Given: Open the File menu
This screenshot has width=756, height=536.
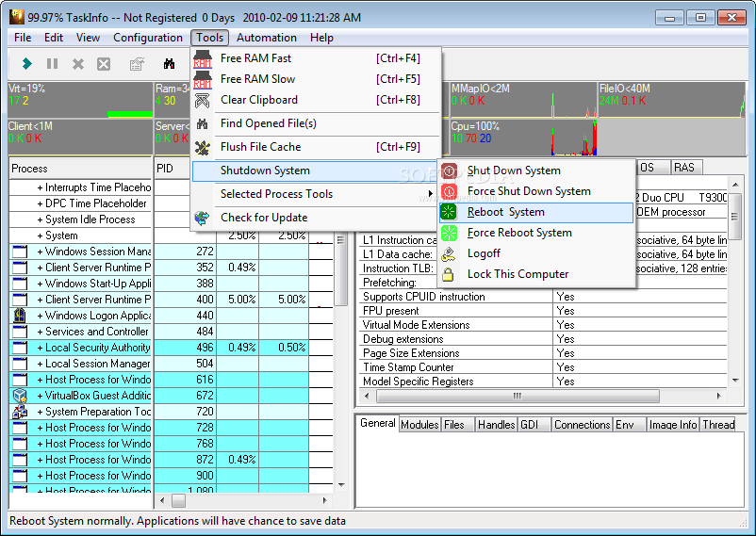Looking at the screenshot, I should click(23, 38).
